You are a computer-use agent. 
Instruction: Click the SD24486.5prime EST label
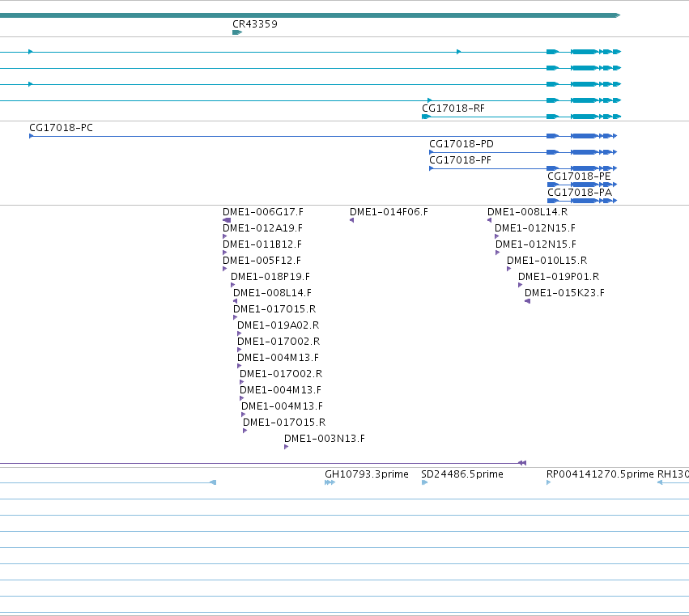pos(461,474)
